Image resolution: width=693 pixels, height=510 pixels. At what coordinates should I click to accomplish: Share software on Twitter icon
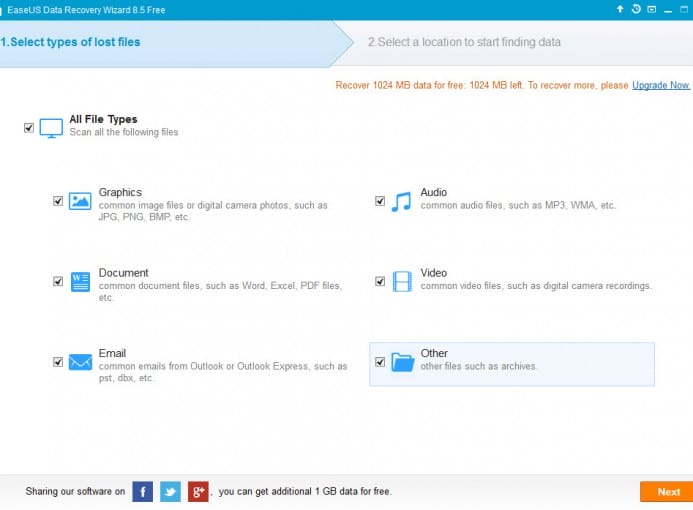170,491
